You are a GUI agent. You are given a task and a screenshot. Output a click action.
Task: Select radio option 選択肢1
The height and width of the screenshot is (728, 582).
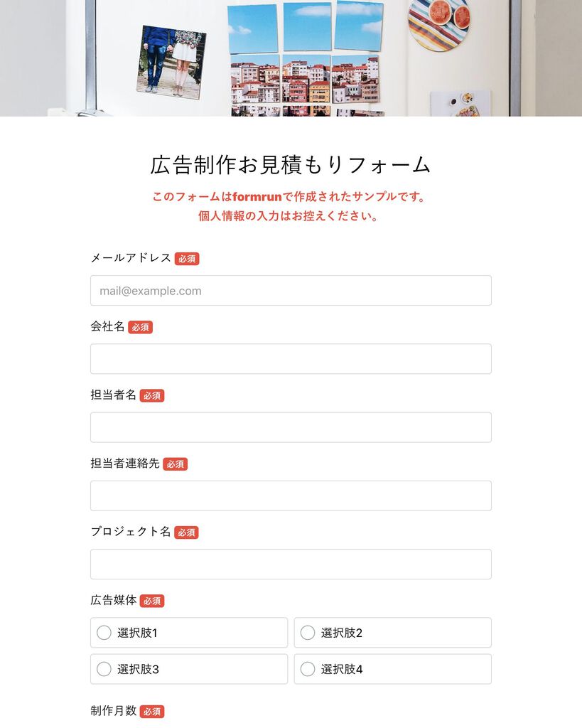pyautogui.click(x=189, y=632)
